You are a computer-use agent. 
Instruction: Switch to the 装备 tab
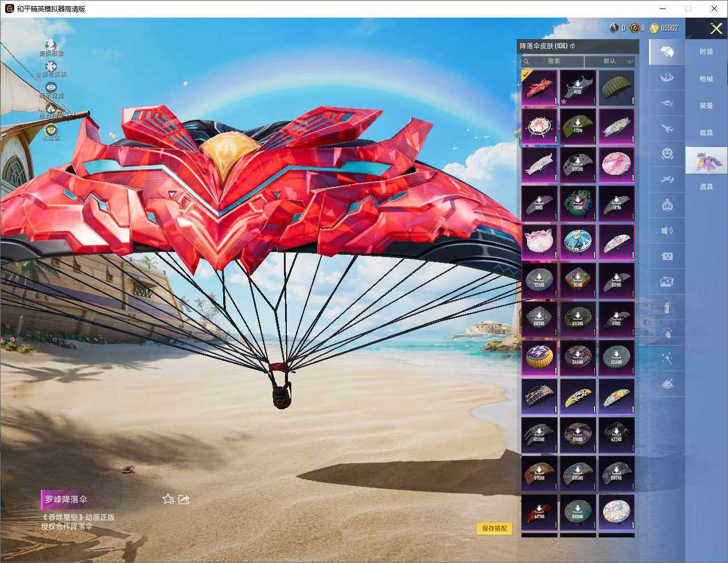(x=706, y=106)
